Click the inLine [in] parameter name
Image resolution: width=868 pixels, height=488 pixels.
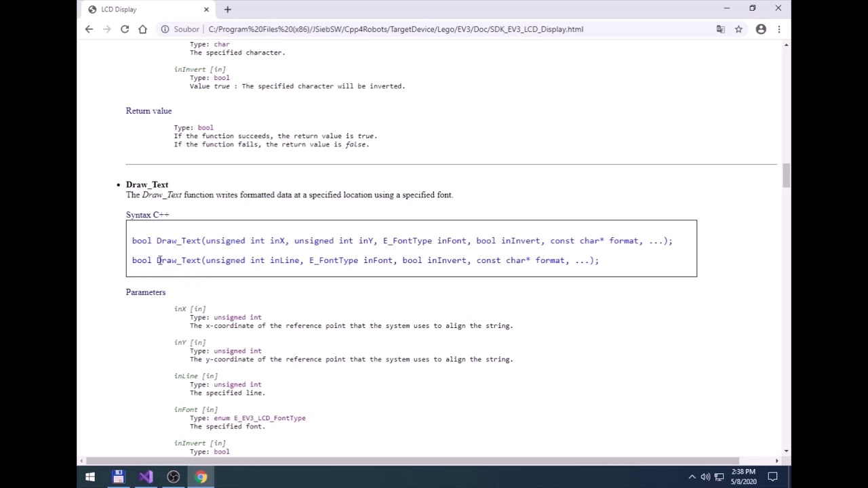coord(196,376)
